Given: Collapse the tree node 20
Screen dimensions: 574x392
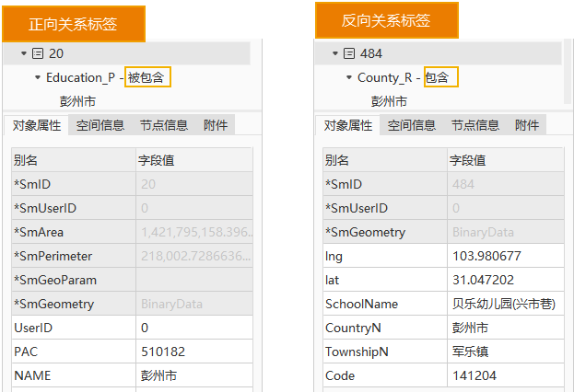Looking at the screenshot, I should (x=23, y=54).
